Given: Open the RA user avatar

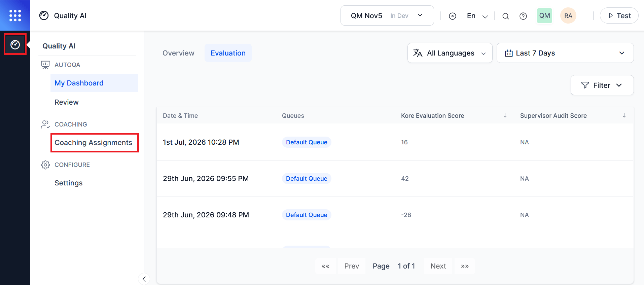Looking at the screenshot, I should pyautogui.click(x=568, y=15).
